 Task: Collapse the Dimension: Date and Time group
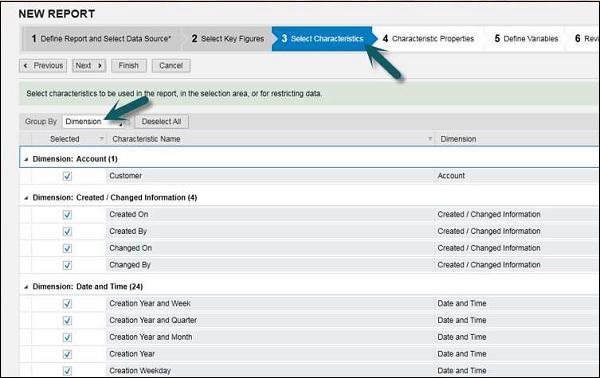tap(26, 287)
